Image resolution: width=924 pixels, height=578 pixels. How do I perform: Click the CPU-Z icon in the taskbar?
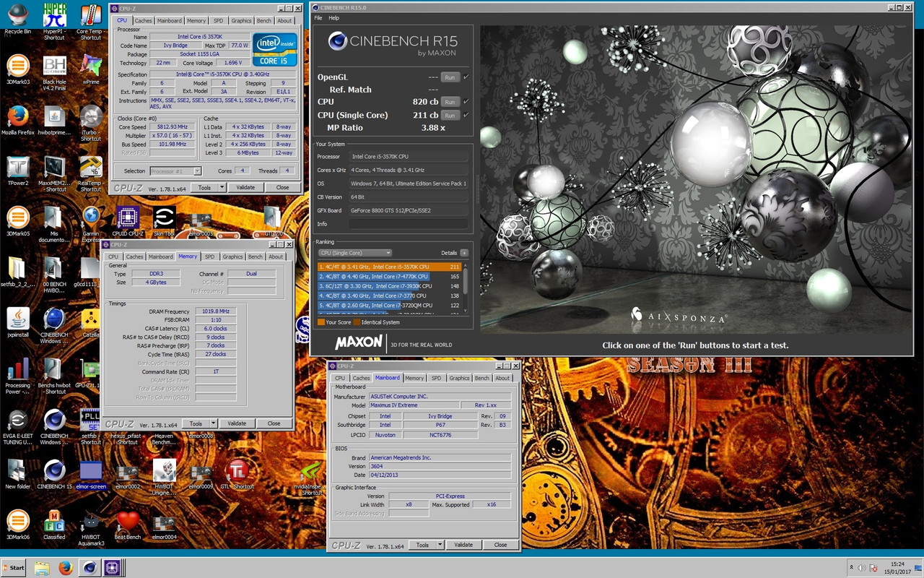tap(112, 568)
